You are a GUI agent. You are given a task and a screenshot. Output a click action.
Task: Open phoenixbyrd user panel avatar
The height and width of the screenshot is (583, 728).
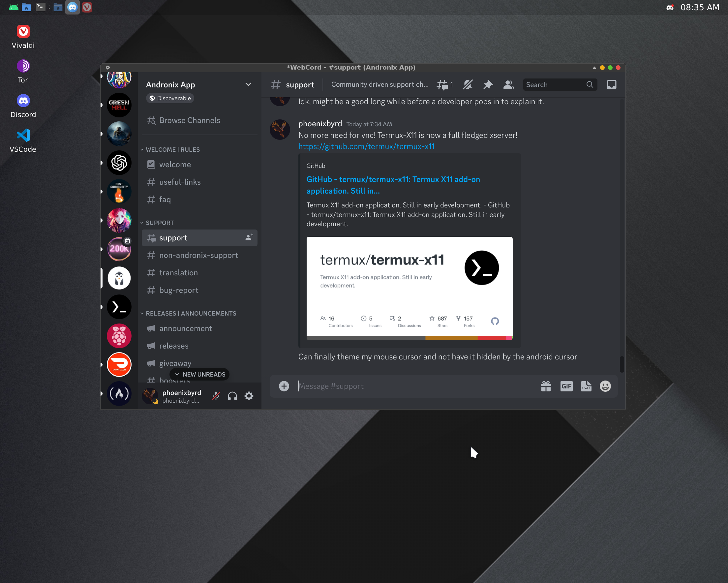[150, 396]
